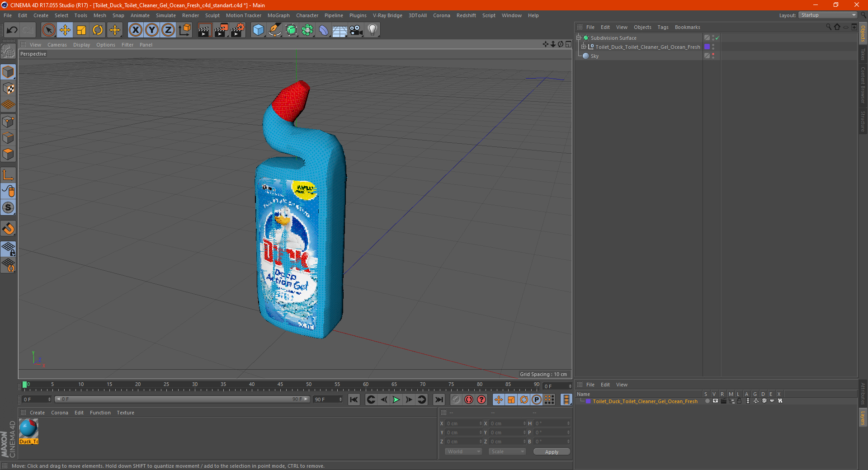Add Subdivision Surface generator icon
868x470 pixels.
[291, 30]
